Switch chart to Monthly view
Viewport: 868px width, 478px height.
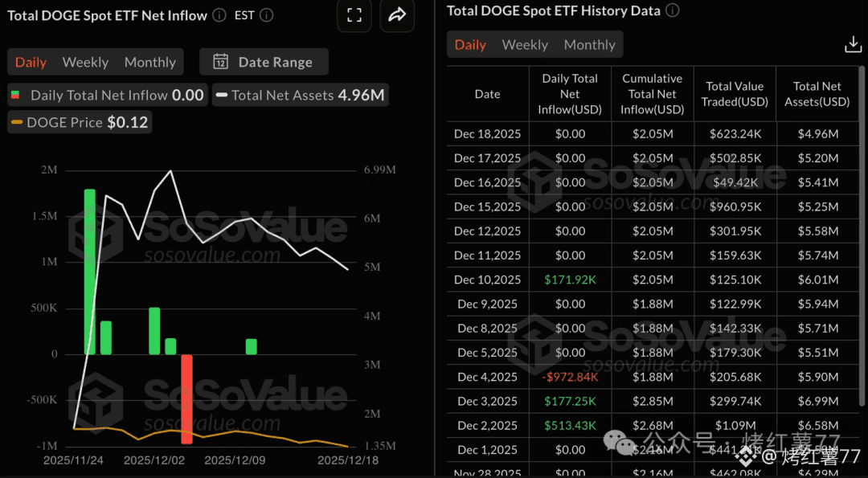150,62
